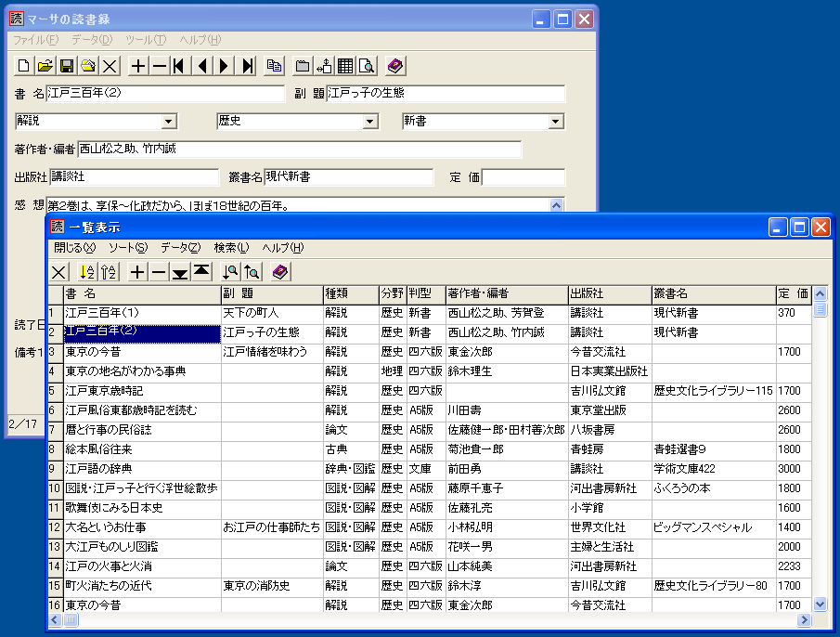The image size is (840, 637).
Task: Click the 書名 column header
Action: pyautogui.click(x=142, y=293)
